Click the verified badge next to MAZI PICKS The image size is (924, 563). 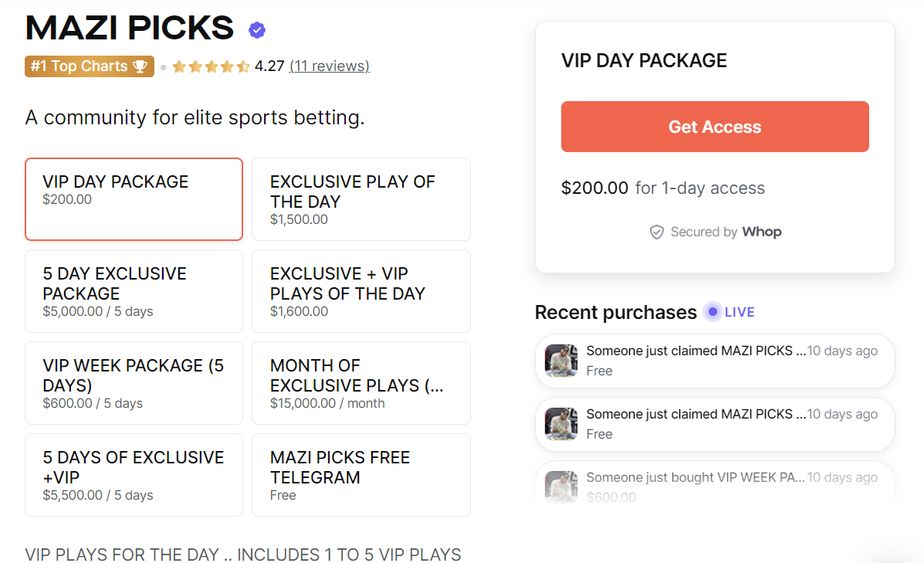[257, 30]
